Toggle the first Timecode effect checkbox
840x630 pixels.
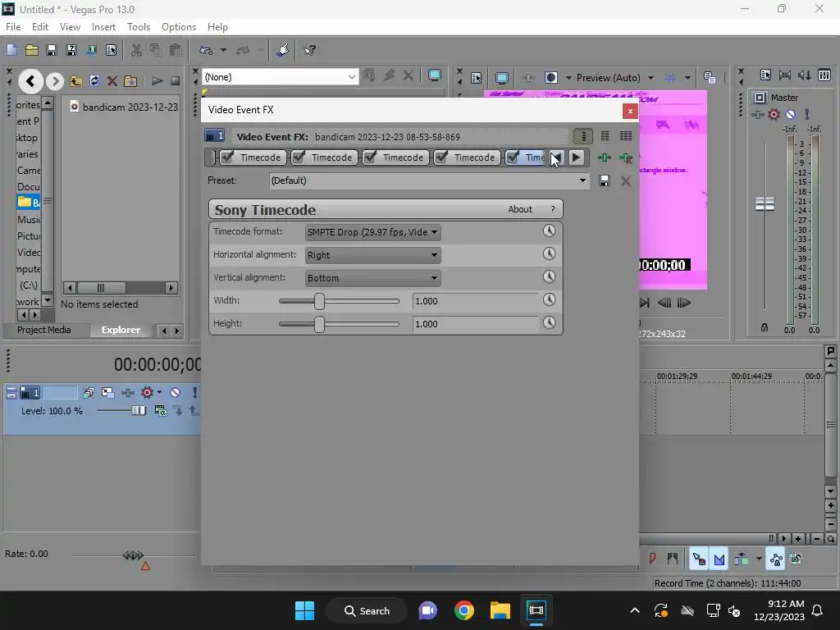[x=227, y=157]
